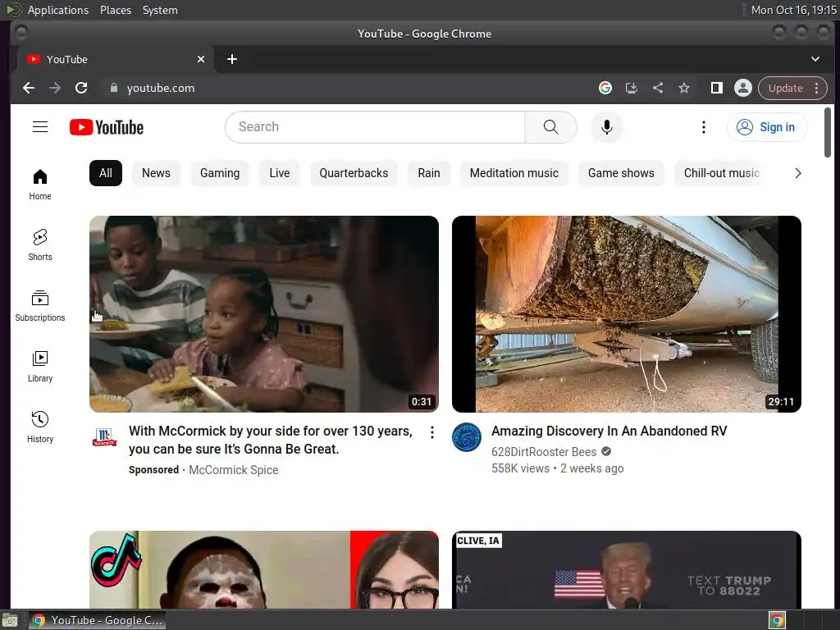Click the page vertical scrollbar
Image resolution: width=840 pixels, height=630 pixels.
tap(828, 132)
